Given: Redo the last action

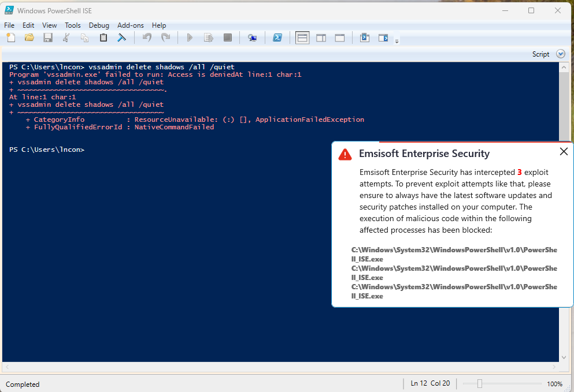Looking at the screenshot, I should pos(166,38).
